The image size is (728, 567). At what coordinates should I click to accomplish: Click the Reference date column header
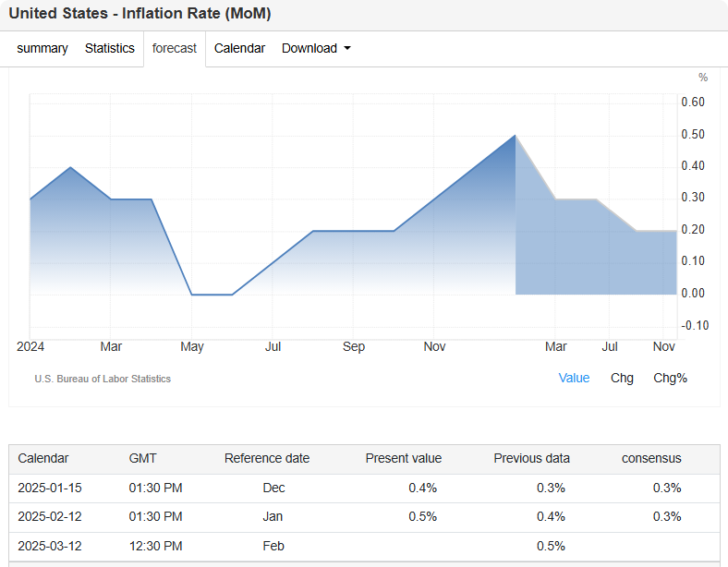(x=267, y=458)
